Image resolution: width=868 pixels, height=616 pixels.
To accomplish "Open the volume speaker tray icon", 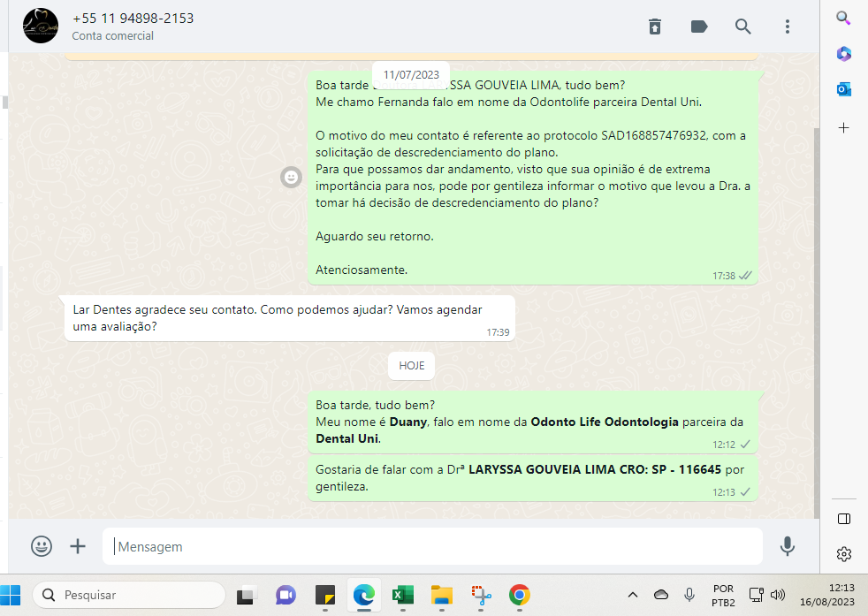I will [x=778, y=595].
